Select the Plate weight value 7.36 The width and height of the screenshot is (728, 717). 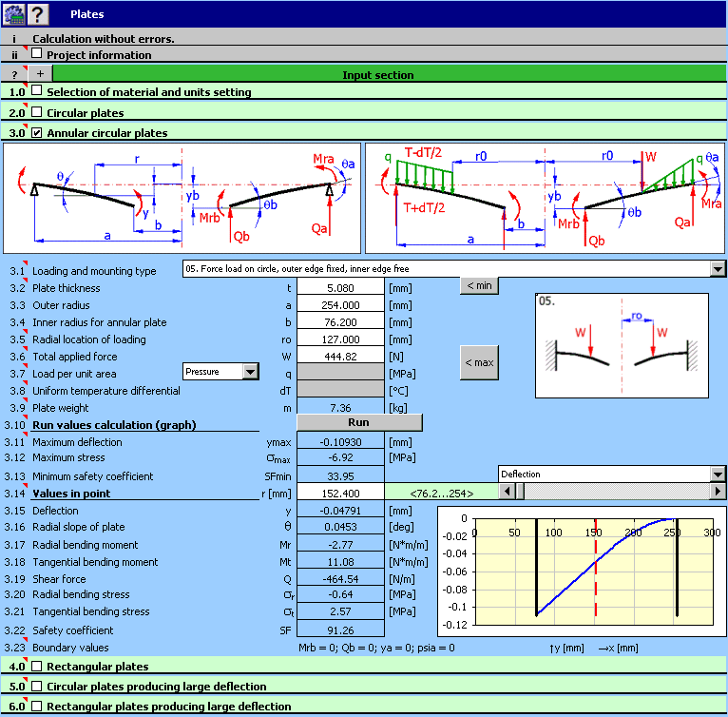pyautogui.click(x=340, y=408)
